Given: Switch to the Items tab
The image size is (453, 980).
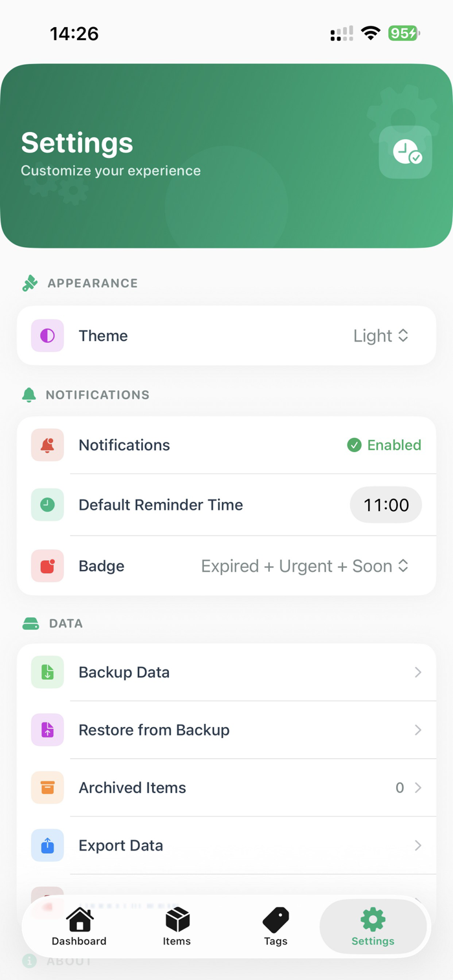Looking at the screenshot, I should tap(177, 926).
